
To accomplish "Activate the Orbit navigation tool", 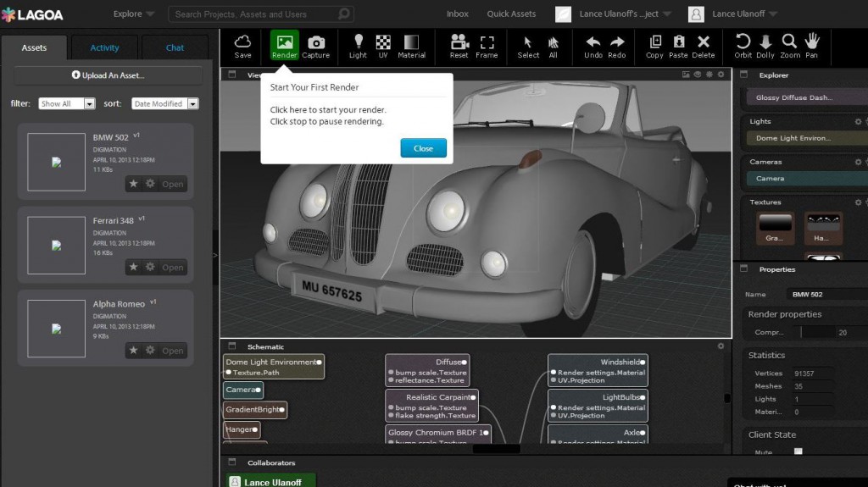I will pyautogui.click(x=743, y=46).
